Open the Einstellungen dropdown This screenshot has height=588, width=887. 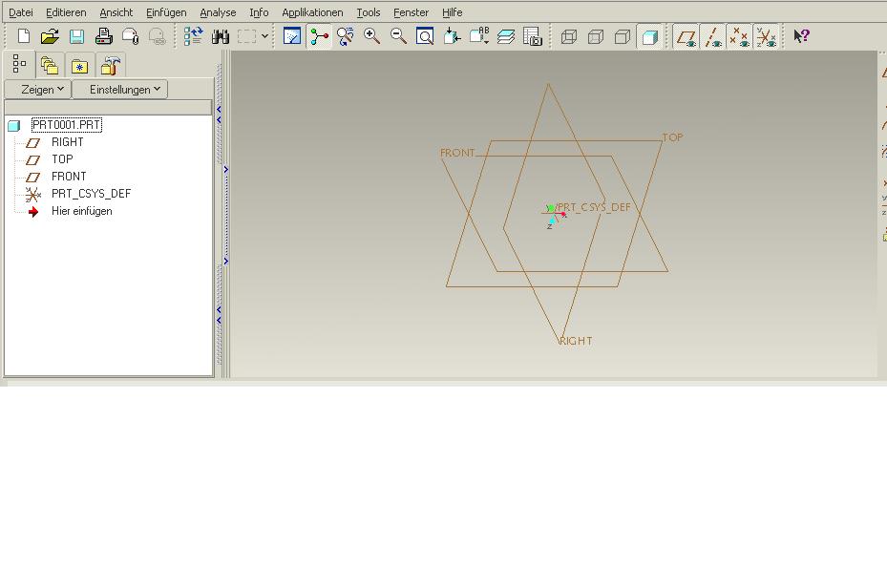pyautogui.click(x=120, y=90)
